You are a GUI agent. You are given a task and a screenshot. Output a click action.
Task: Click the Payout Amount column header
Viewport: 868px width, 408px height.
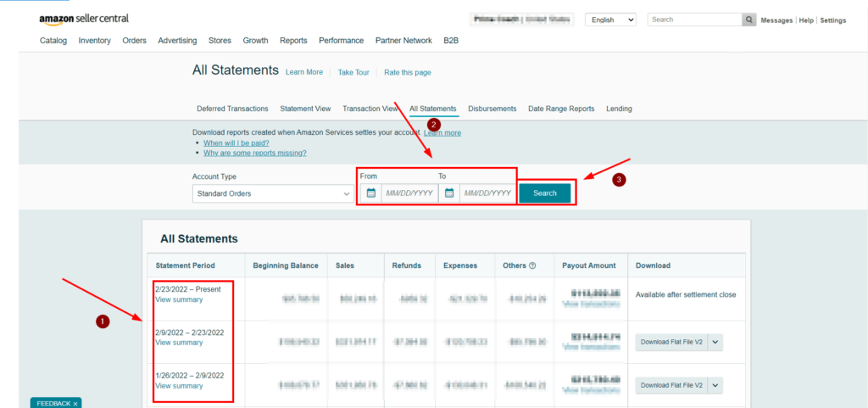coord(588,265)
